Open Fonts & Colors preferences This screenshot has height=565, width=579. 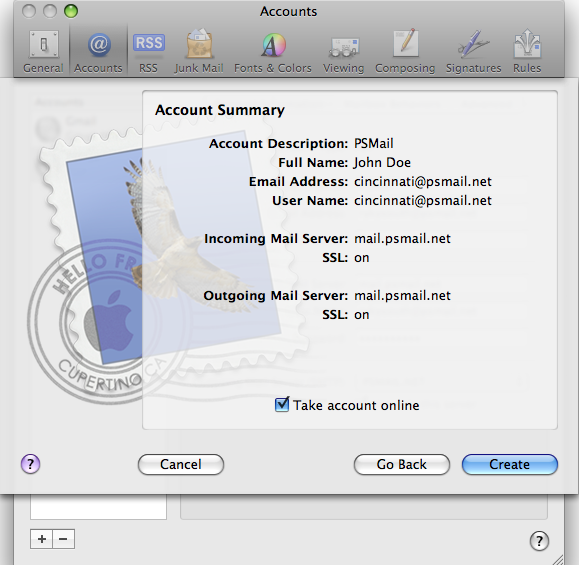coord(273,52)
